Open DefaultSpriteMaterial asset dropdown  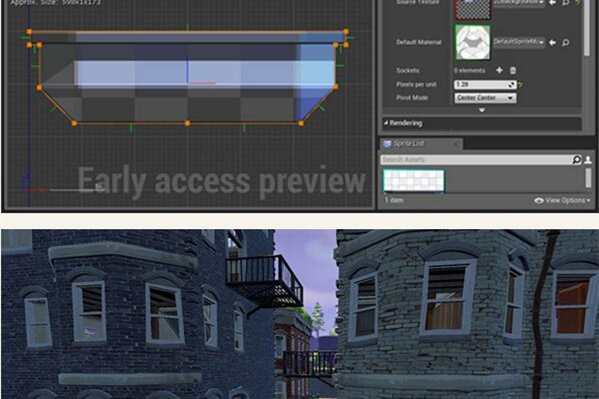(x=519, y=42)
